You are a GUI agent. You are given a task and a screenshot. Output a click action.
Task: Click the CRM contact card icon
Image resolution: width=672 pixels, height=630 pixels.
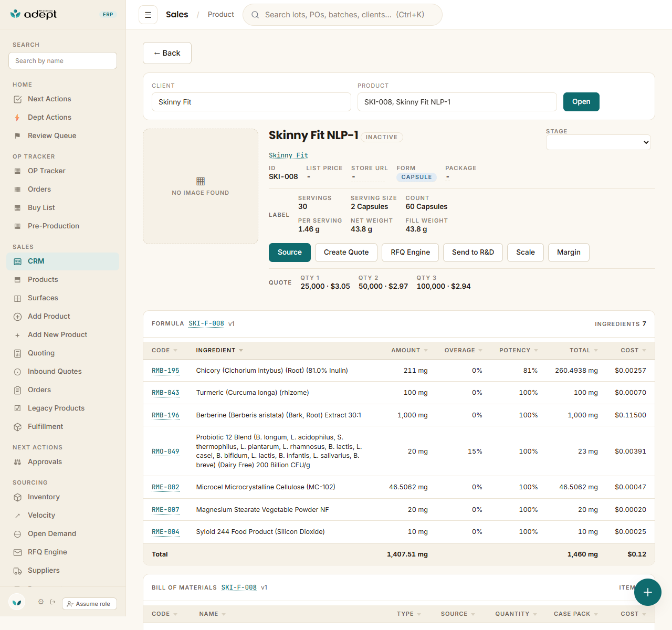[x=17, y=261]
